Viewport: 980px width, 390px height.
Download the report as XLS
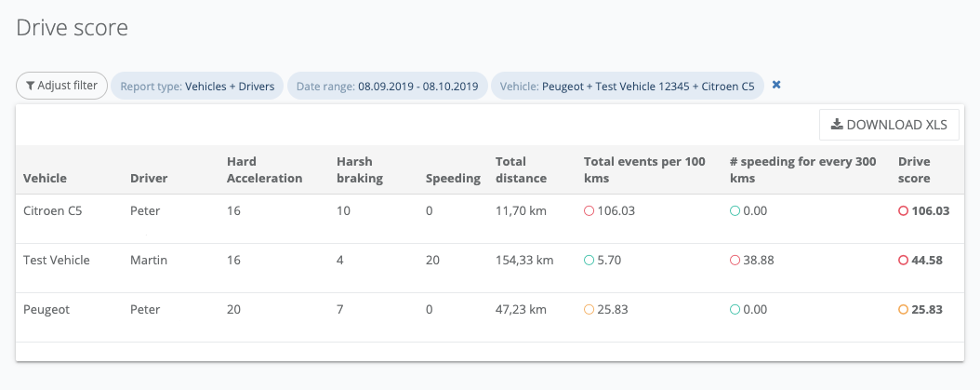tap(889, 125)
